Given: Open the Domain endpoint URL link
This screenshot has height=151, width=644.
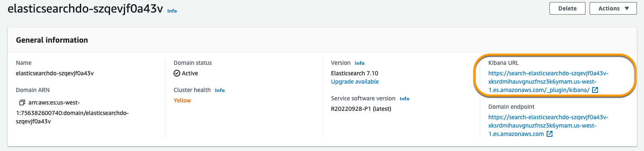Looking at the screenshot, I should point(548,125).
